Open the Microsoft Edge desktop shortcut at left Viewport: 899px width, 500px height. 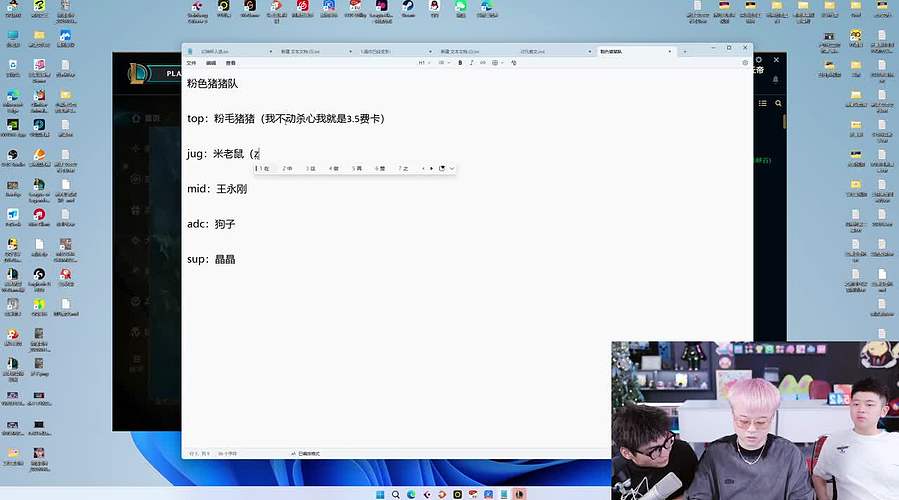click(x=13, y=98)
